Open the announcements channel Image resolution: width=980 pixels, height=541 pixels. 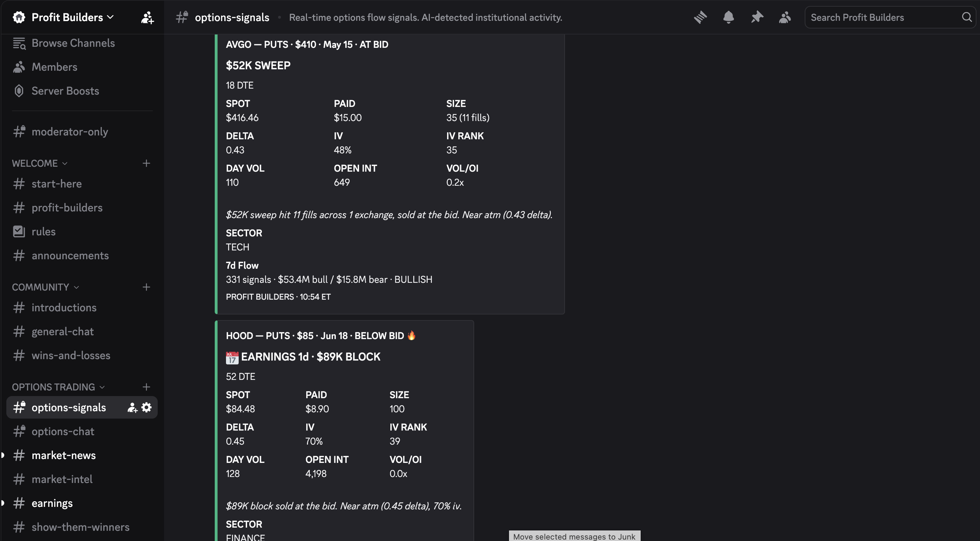pyautogui.click(x=82, y=255)
